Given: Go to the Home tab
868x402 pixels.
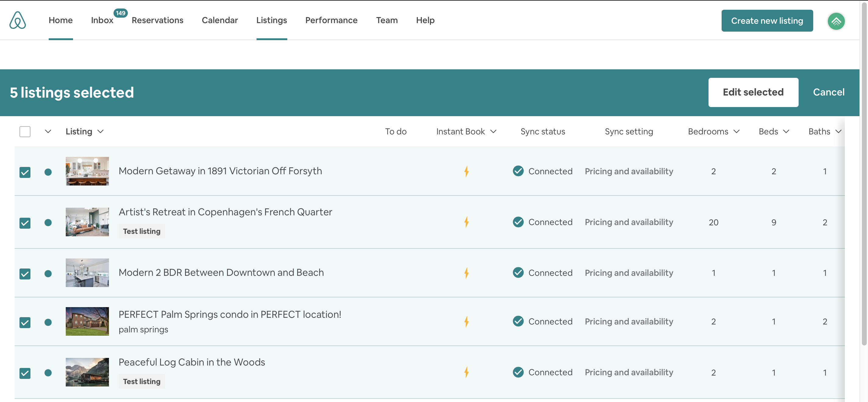Looking at the screenshot, I should pyautogui.click(x=61, y=20).
